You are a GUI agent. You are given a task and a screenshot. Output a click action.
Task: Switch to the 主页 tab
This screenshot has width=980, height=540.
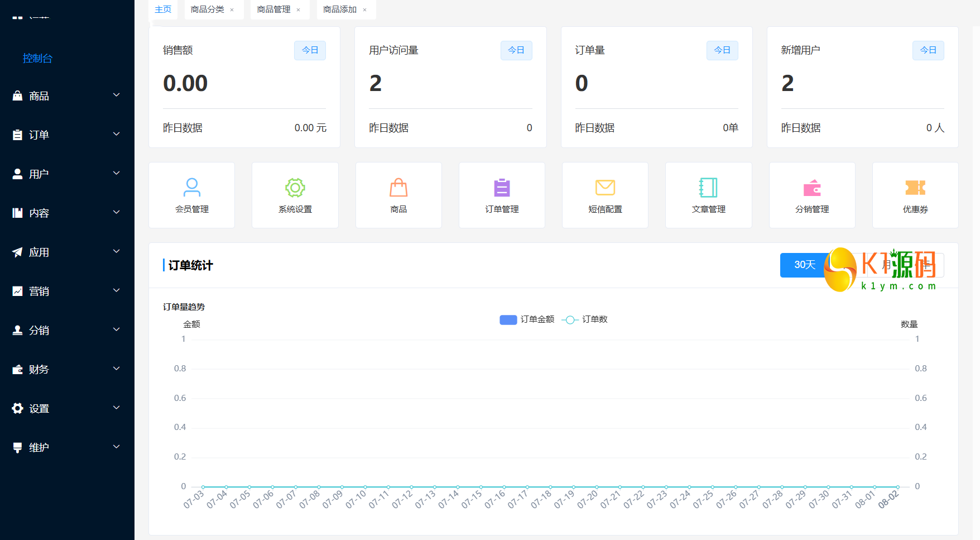point(163,9)
